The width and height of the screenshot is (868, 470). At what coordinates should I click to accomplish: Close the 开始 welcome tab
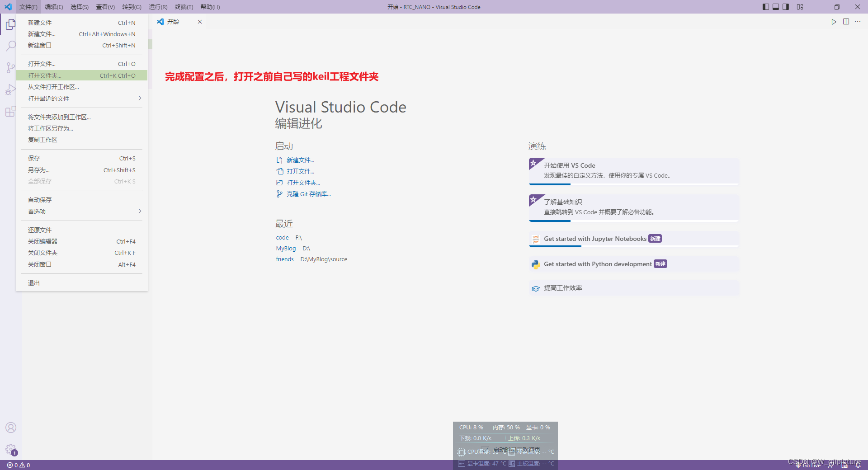(200, 22)
